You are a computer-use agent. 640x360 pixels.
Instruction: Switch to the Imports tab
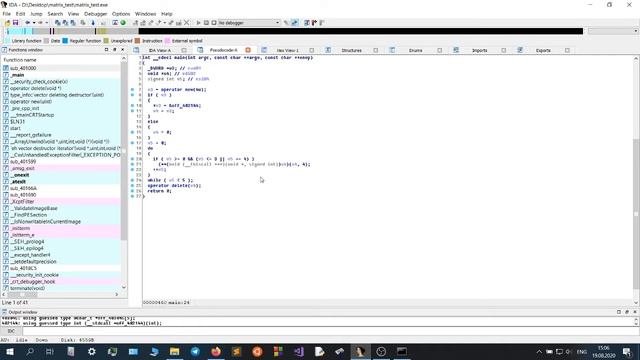click(x=480, y=50)
